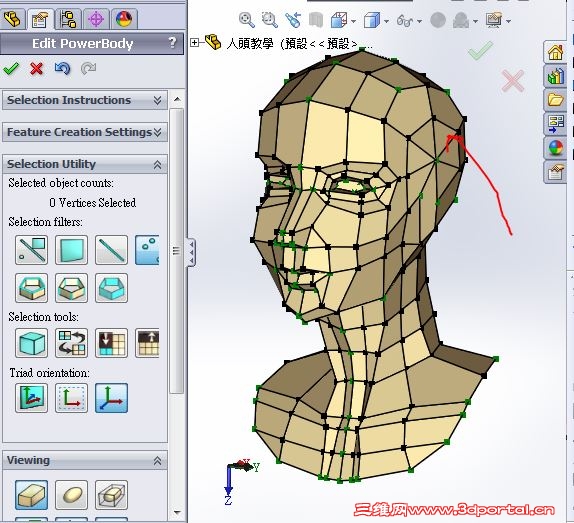Click the scrollbar down arrow
This screenshot has height=523, width=574.
pos(177,513)
